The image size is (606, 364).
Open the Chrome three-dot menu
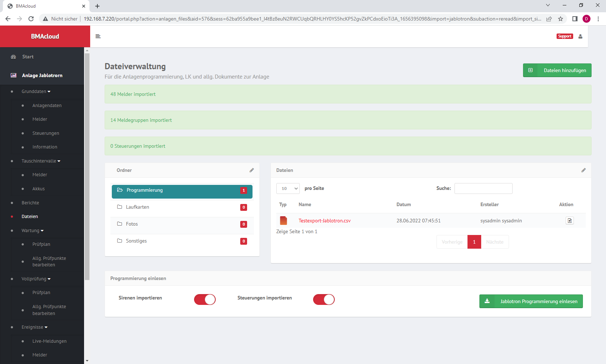[598, 19]
